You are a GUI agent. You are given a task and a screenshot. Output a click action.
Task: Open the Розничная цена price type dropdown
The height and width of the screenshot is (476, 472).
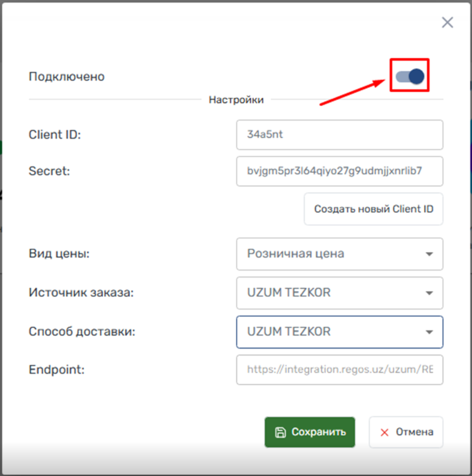click(340, 254)
